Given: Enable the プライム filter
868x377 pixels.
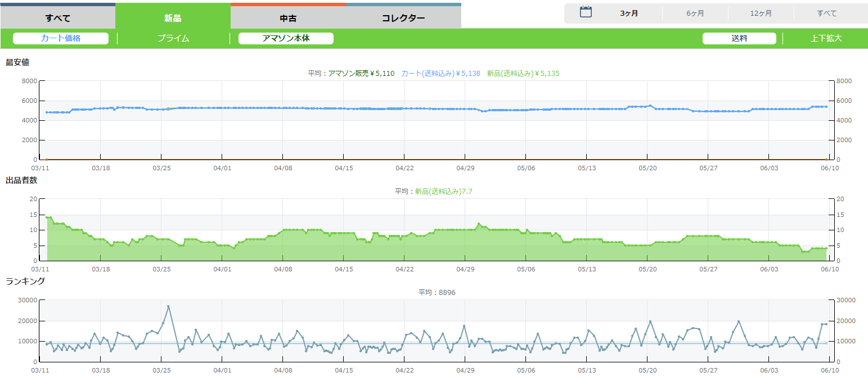Looking at the screenshot, I should [x=173, y=38].
